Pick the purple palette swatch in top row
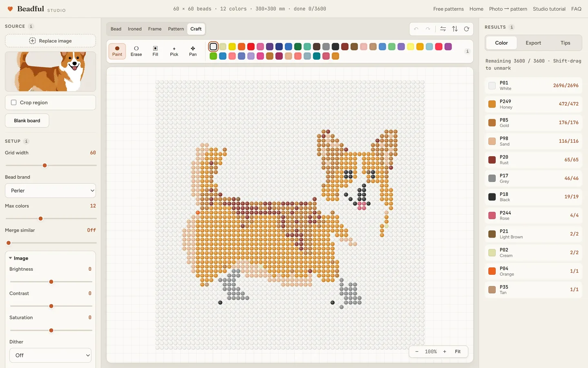The height and width of the screenshot is (368, 588). pos(269,47)
